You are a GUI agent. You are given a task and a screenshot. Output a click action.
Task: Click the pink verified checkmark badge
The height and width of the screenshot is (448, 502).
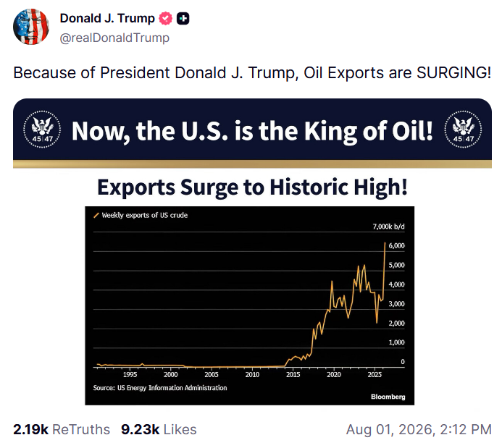(x=165, y=18)
